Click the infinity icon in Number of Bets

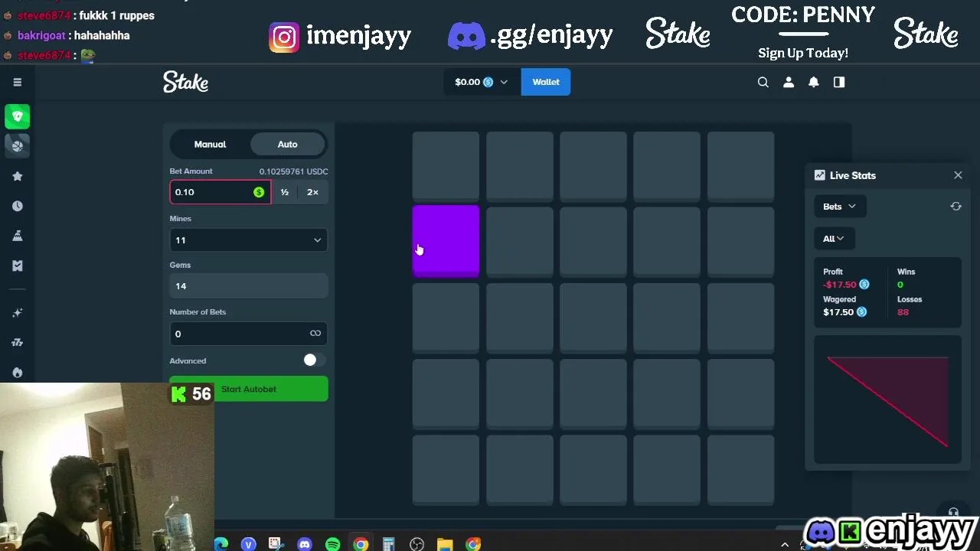tap(315, 333)
